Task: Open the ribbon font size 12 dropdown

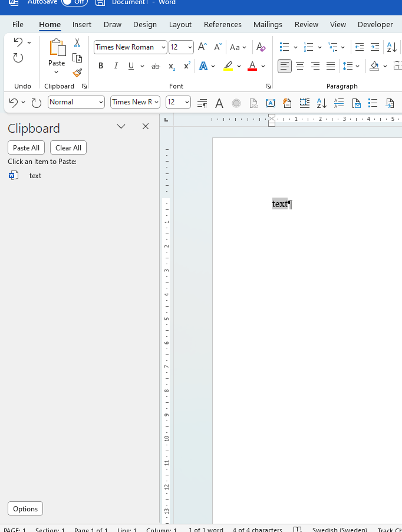Action: tap(189, 47)
